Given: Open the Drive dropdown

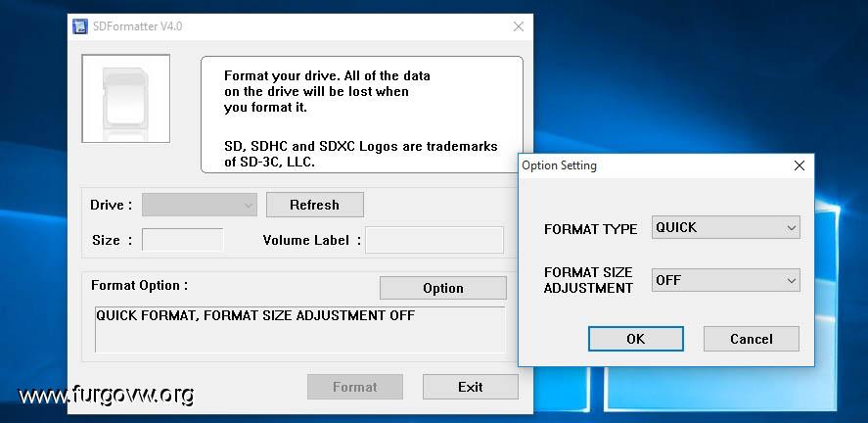Looking at the screenshot, I should click(x=200, y=205).
